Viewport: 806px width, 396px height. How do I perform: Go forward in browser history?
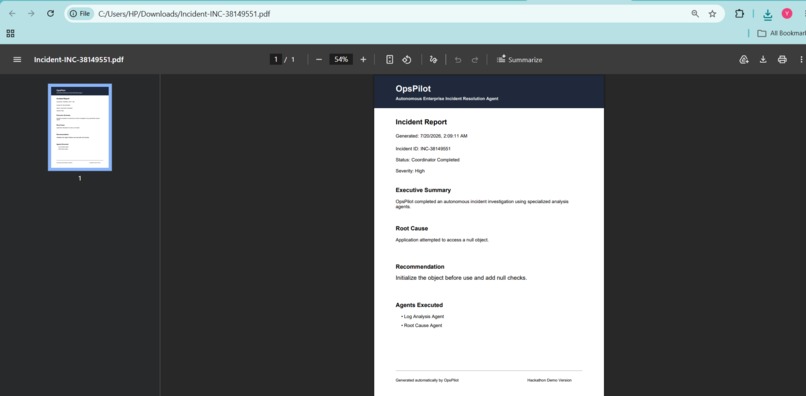point(31,14)
